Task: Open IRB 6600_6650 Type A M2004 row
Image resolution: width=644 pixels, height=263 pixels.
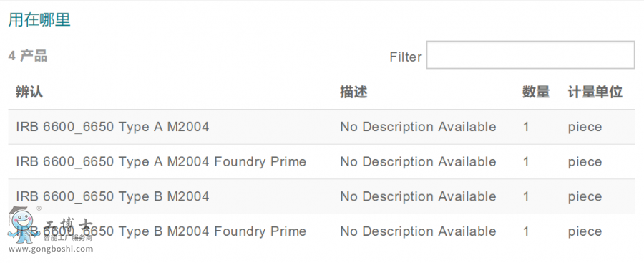Action: pos(321,127)
